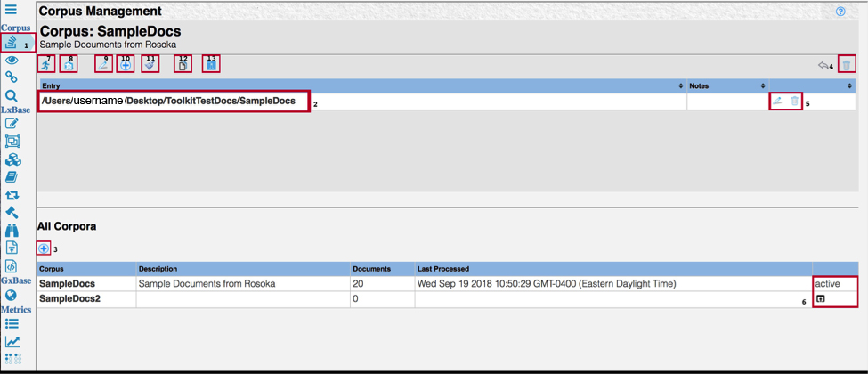
Task: Open the Metrics line chart icon
Action: pyautogui.click(x=12, y=341)
